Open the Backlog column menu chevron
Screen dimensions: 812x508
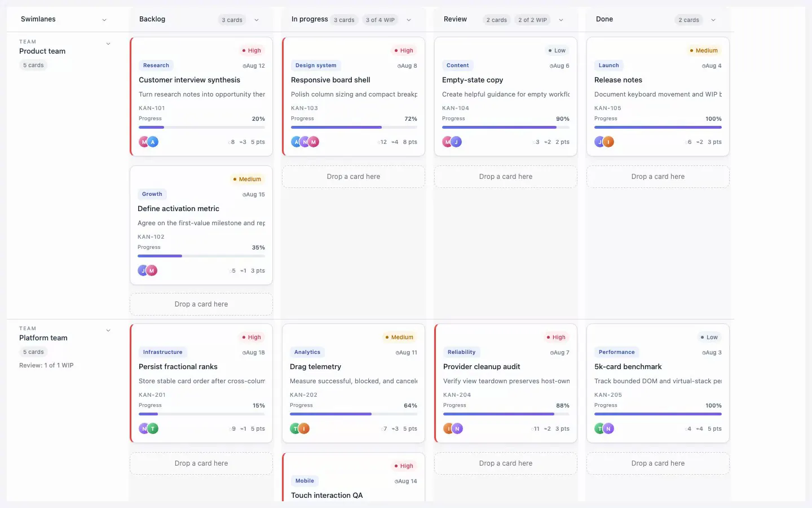click(257, 20)
